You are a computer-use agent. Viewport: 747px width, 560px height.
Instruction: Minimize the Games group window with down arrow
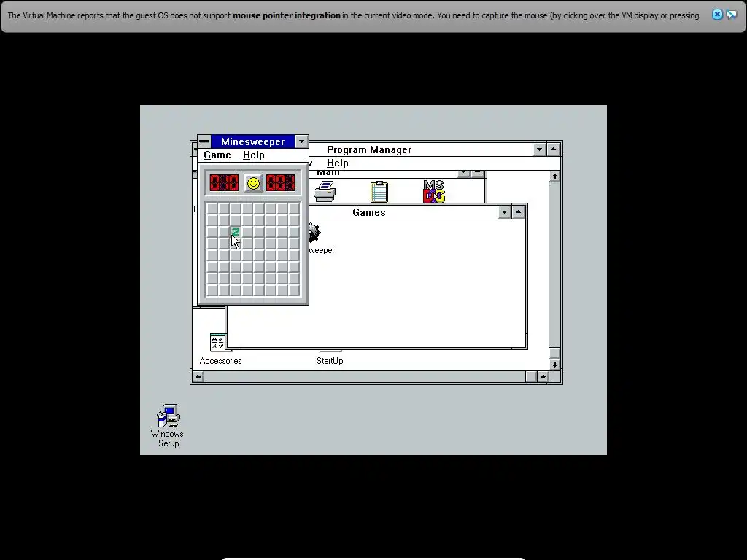coord(504,212)
